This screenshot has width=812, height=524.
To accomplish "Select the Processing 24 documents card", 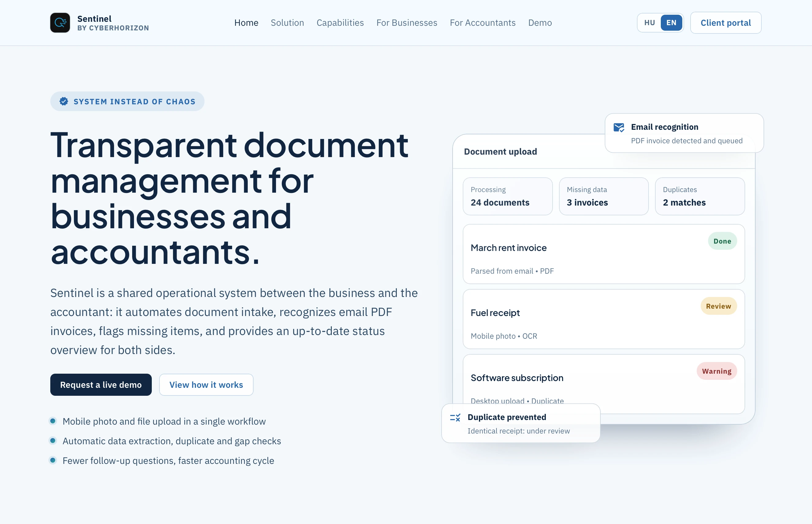I will (x=508, y=196).
